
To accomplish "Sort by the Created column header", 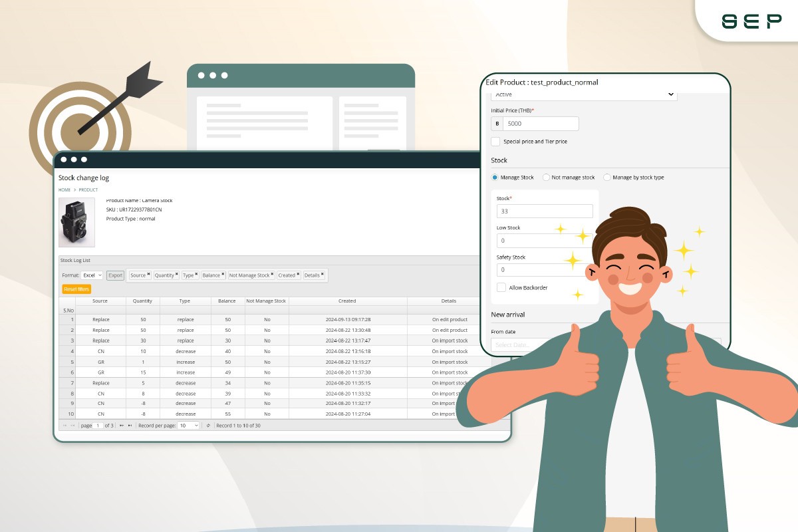I will [347, 301].
